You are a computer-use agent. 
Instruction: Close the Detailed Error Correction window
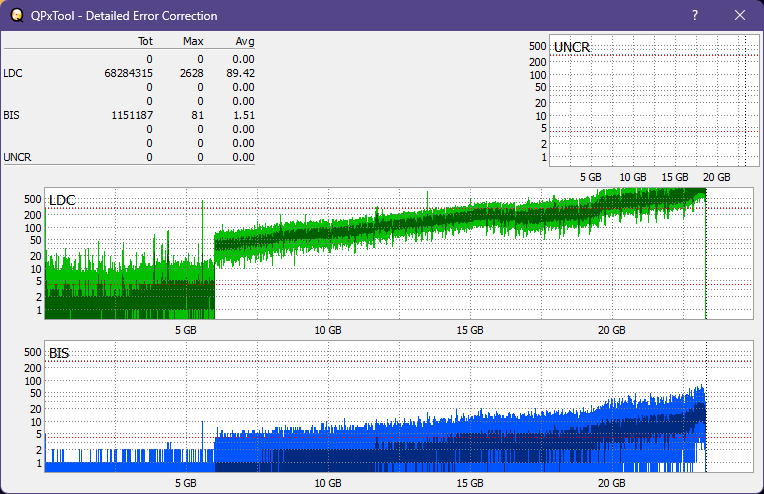pos(740,16)
